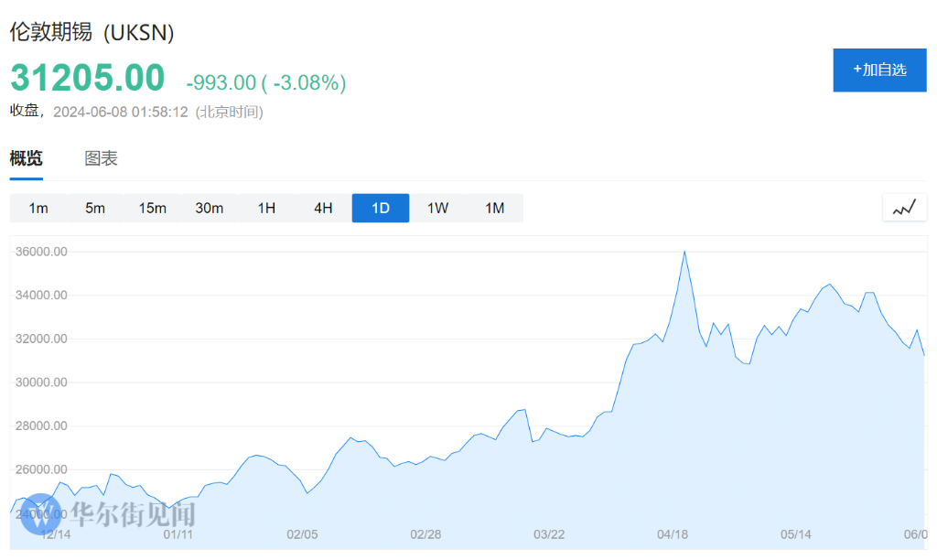Click the 03/22 date axis label
This screenshot has height=560, width=937.
point(549,534)
